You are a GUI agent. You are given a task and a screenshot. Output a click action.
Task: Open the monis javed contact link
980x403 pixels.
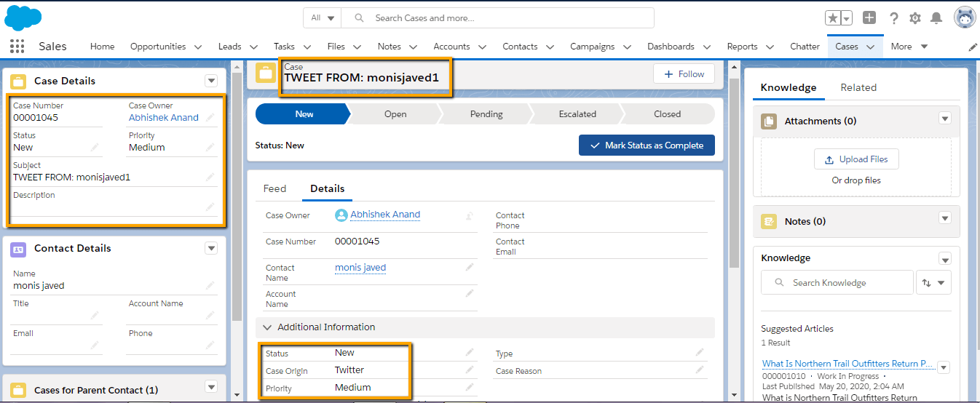(360, 268)
